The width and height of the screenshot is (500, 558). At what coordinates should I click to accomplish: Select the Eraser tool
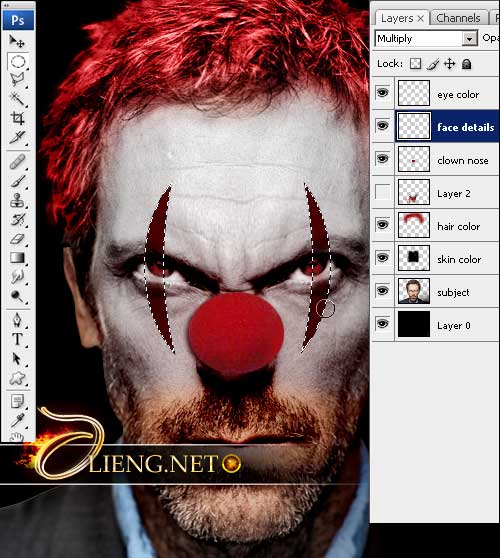pos(17,239)
